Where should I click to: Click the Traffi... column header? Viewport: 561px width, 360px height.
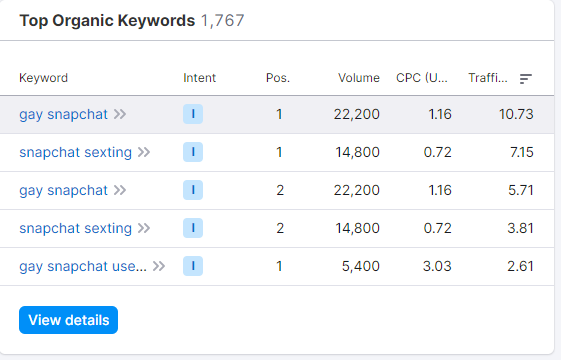[488, 78]
